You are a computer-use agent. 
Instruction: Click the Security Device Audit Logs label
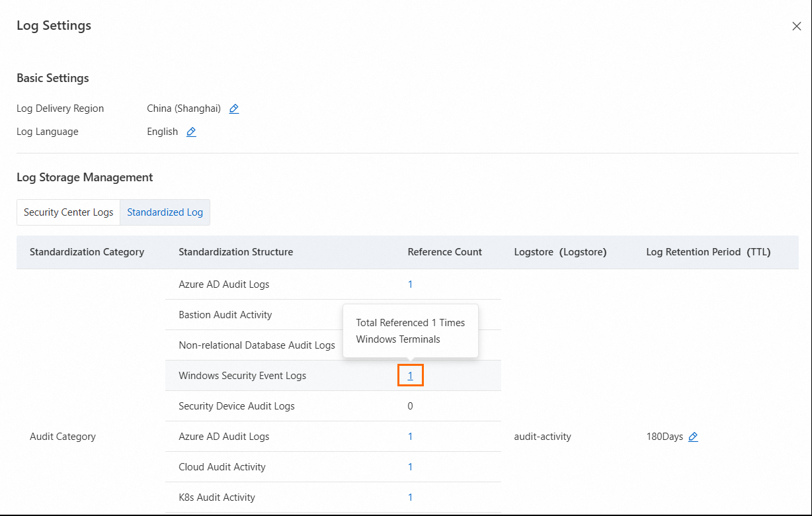237,406
